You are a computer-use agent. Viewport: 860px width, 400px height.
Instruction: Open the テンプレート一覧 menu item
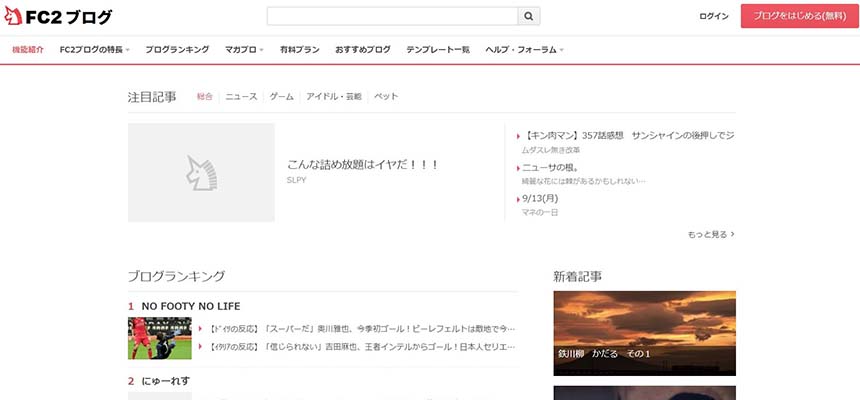point(438,49)
